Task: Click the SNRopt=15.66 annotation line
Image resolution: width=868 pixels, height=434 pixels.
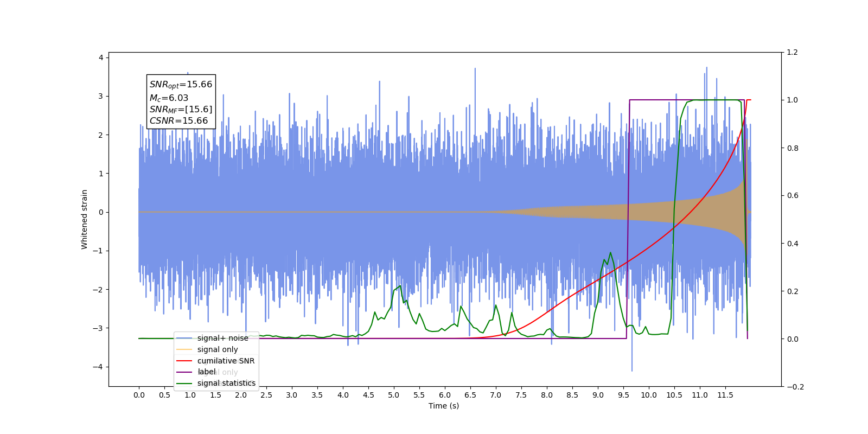Action: pyautogui.click(x=181, y=85)
